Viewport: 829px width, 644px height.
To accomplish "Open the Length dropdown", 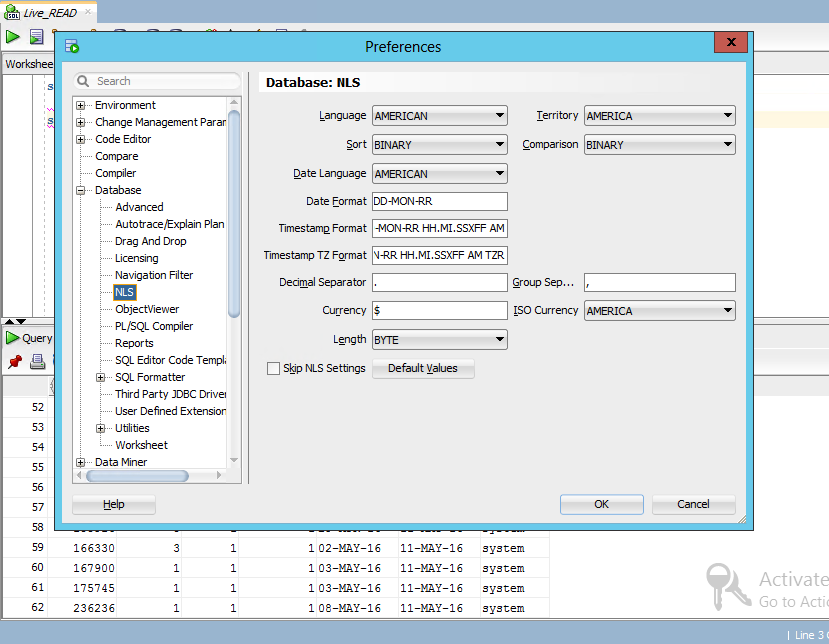I will (x=440, y=340).
